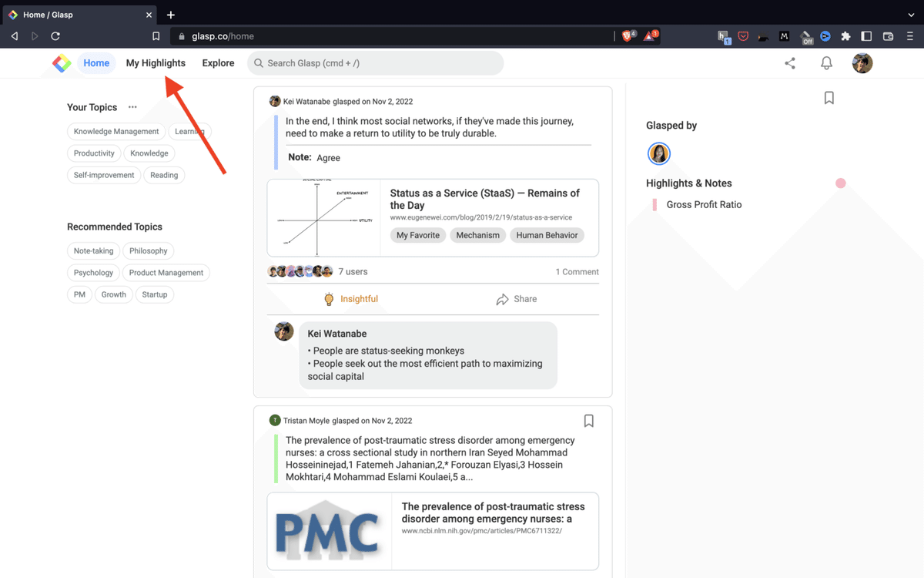Click the Human Behavior tag
Viewport: 924px width, 578px height.
[547, 236]
